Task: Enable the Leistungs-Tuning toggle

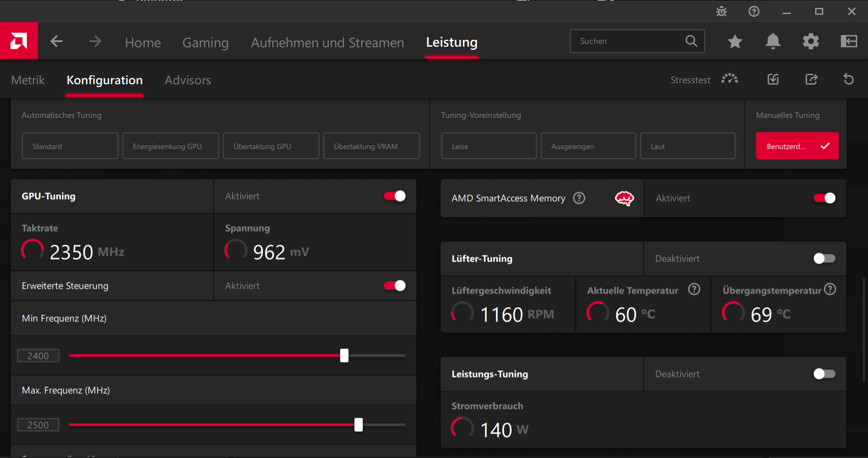Action: (825, 374)
